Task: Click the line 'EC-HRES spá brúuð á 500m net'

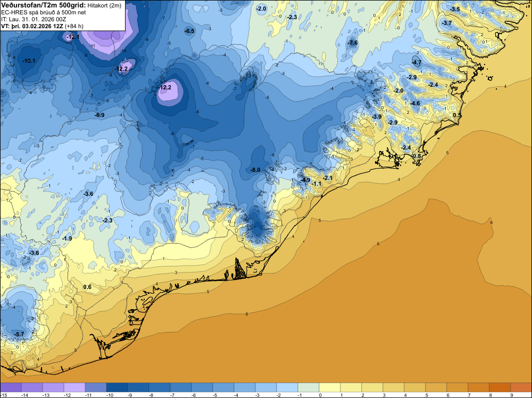Action: [44, 13]
